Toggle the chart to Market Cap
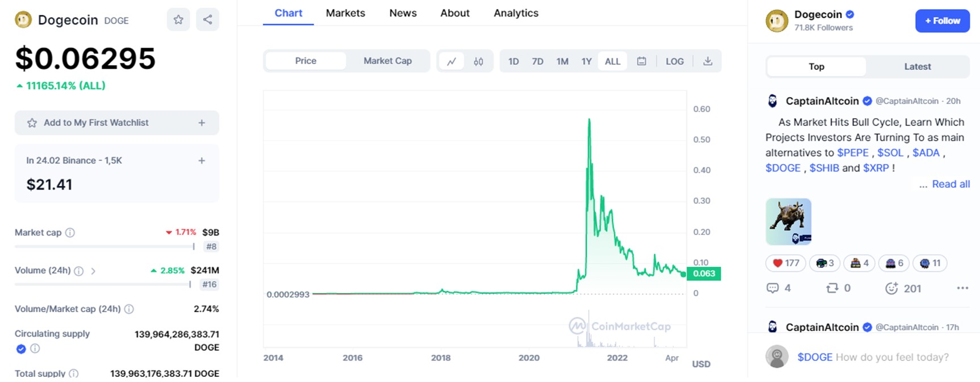 387,61
